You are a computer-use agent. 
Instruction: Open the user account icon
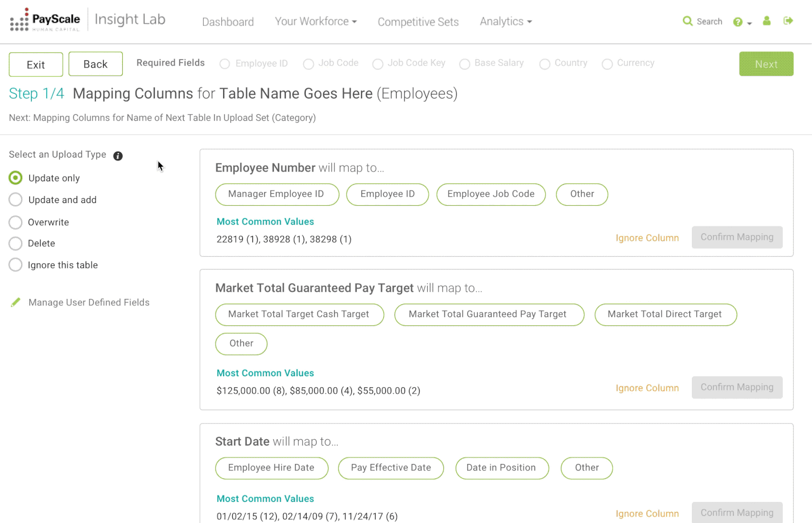point(767,21)
